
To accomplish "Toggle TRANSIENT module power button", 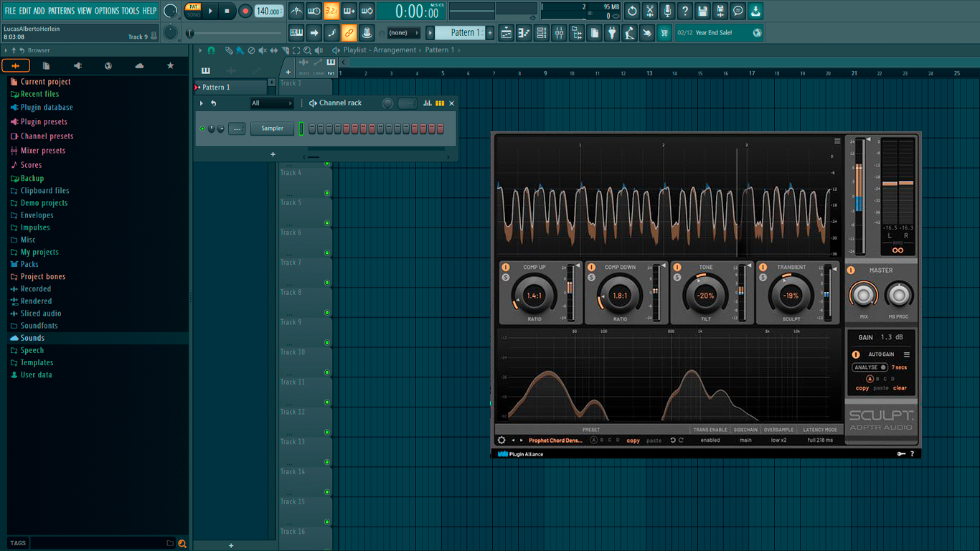I will [763, 267].
